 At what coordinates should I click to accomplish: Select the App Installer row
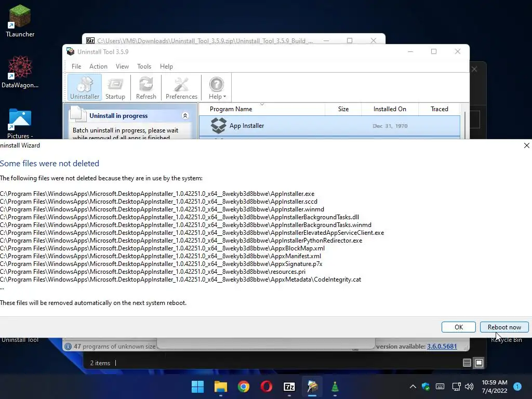(x=329, y=126)
